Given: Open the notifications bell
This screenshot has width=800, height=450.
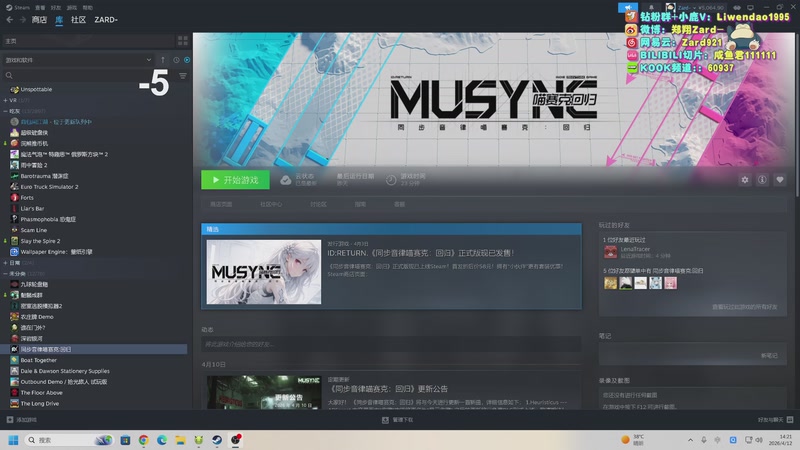Looking at the screenshot, I should coord(651,7).
